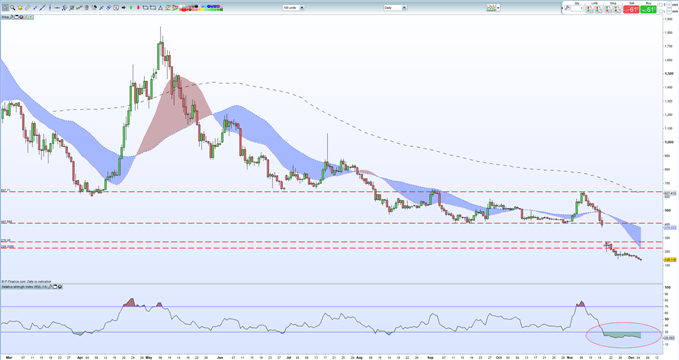This screenshot has width=679, height=360.
Task: Toggle the second pips checkbox in deal panel
Action: (661, 11)
